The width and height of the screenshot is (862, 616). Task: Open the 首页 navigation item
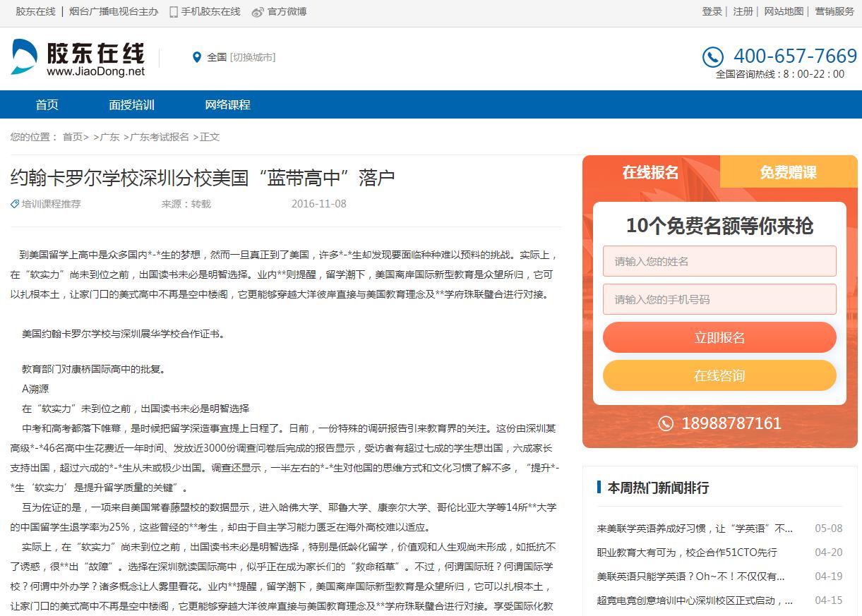pyautogui.click(x=47, y=104)
